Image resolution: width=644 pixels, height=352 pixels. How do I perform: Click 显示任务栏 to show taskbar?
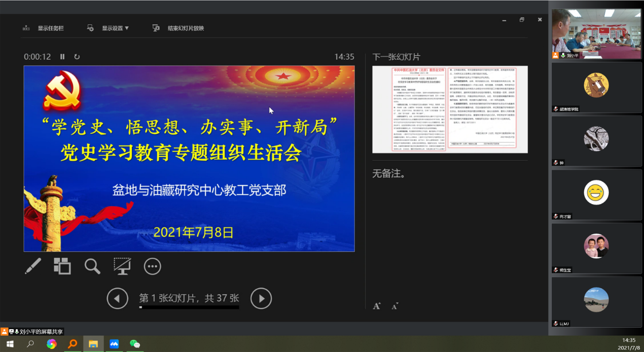coord(44,28)
